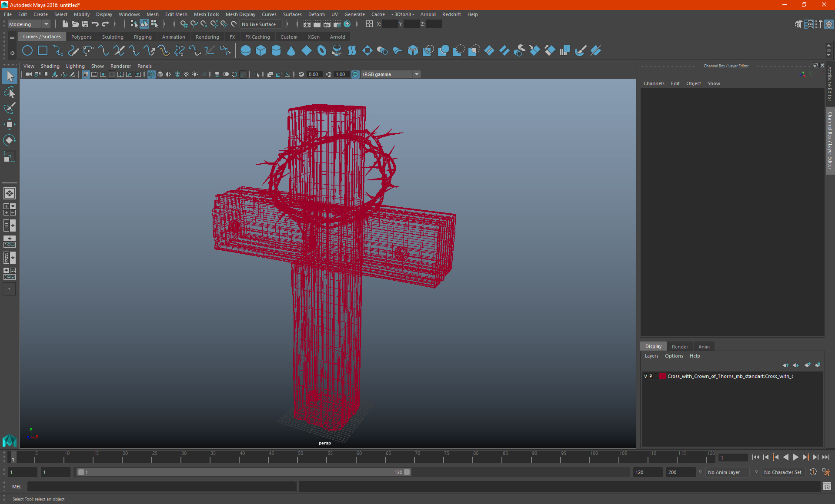Select the Sculpt Geometry brush shelf icon
Screen dimensions: 835x504
point(581,51)
